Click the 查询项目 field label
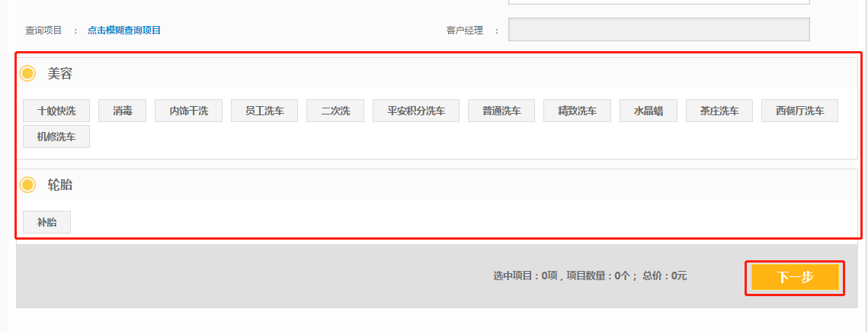The width and height of the screenshot is (868, 332). 43,31
